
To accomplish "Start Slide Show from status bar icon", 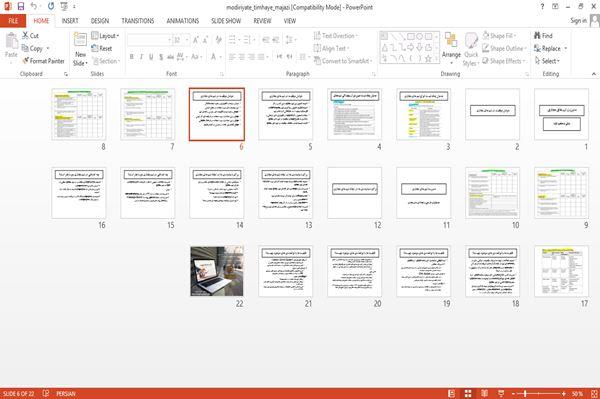I will (x=501, y=393).
